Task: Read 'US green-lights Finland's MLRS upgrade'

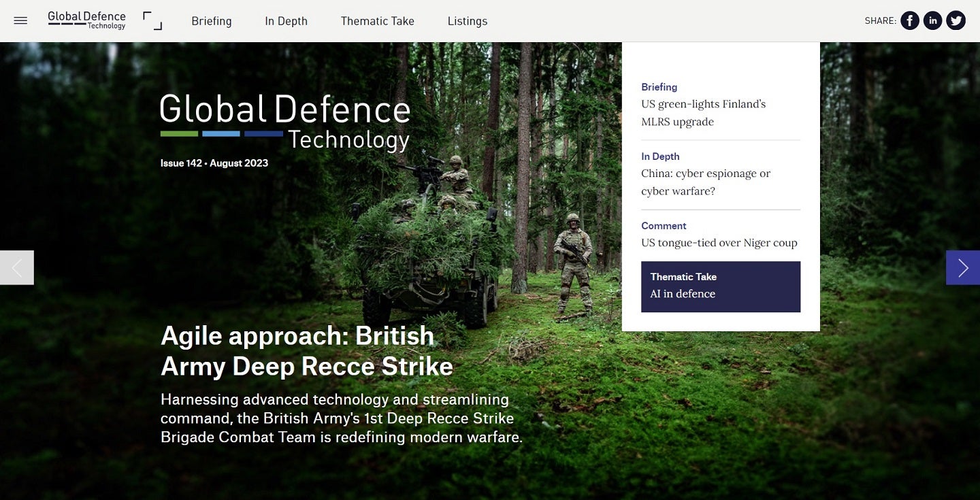Action: pos(704,112)
